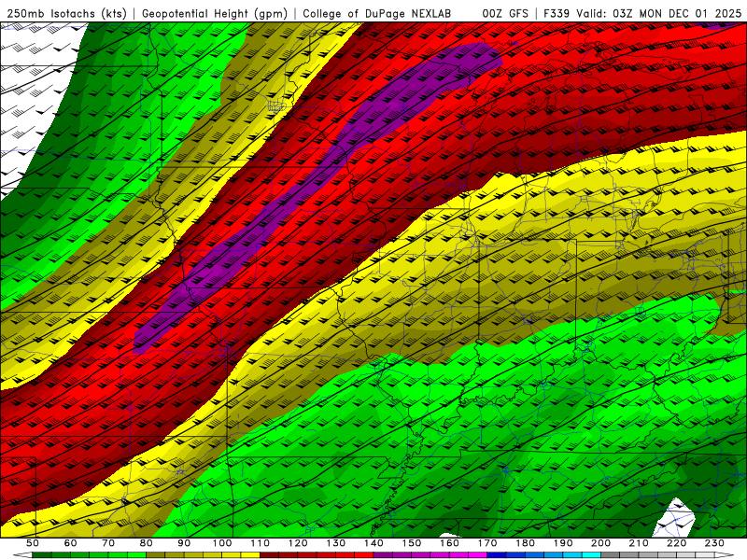Viewport: 747px width, 560px height.
Task: Click the 130 label on the color scale
Action: [x=335, y=543]
